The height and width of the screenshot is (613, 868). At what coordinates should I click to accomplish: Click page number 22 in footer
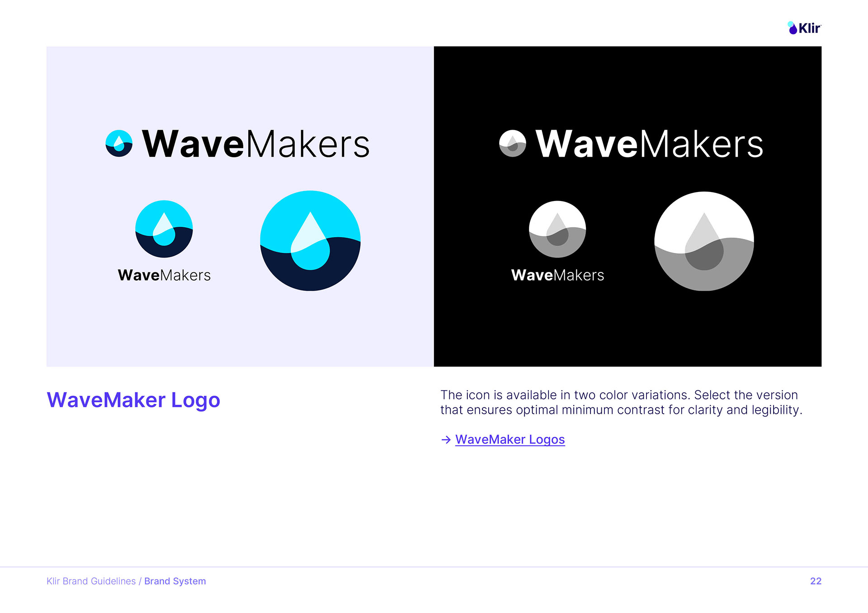(816, 581)
